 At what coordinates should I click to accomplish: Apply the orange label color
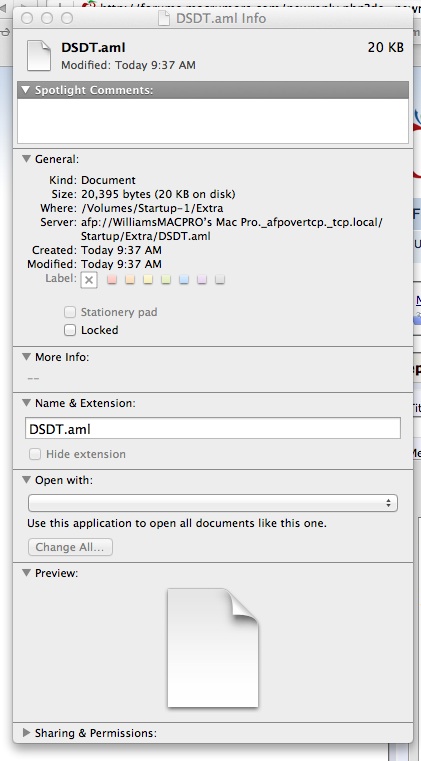130,279
